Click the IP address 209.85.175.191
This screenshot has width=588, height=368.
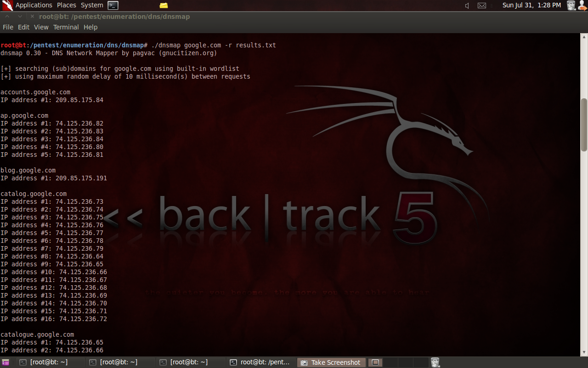click(x=81, y=178)
